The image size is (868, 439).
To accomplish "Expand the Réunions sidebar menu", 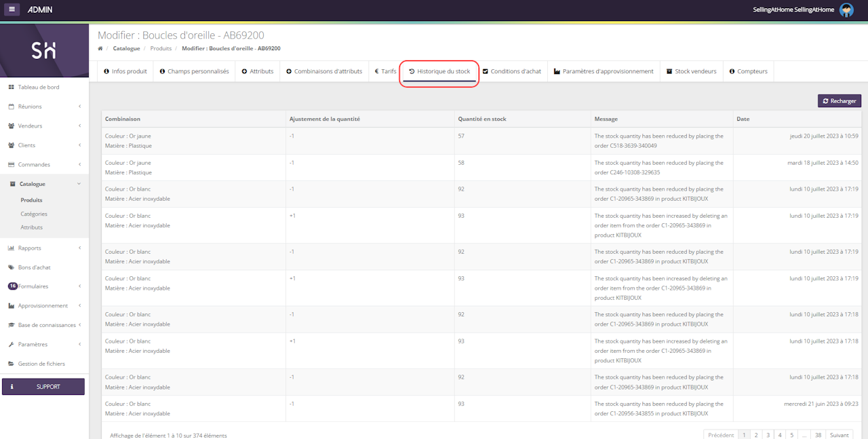I will click(44, 107).
